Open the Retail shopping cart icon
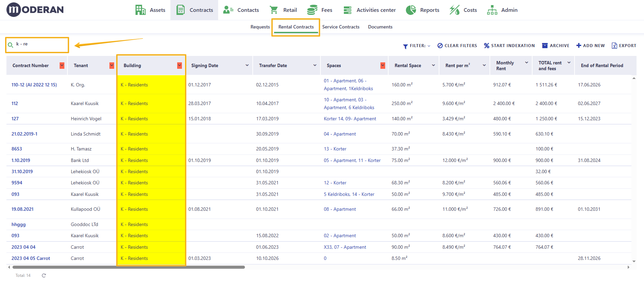The width and height of the screenshot is (644, 286). click(274, 10)
